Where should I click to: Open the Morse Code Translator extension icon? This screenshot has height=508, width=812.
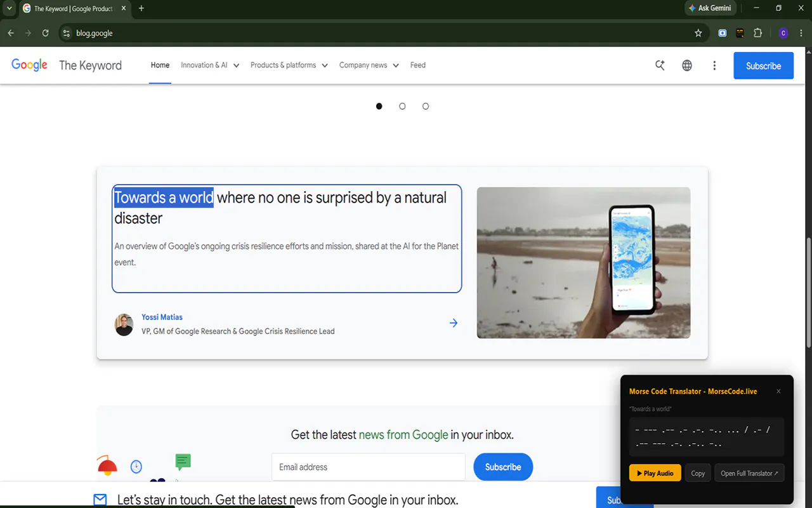(740, 33)
